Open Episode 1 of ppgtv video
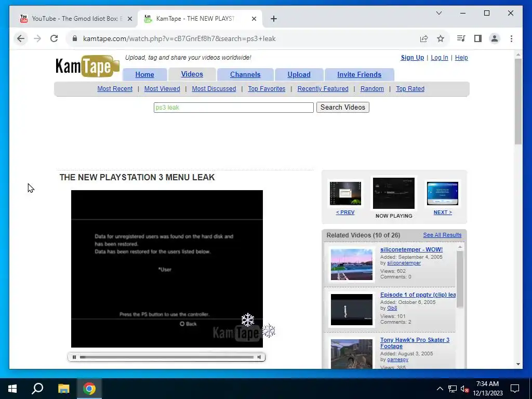 coord(418,295)
